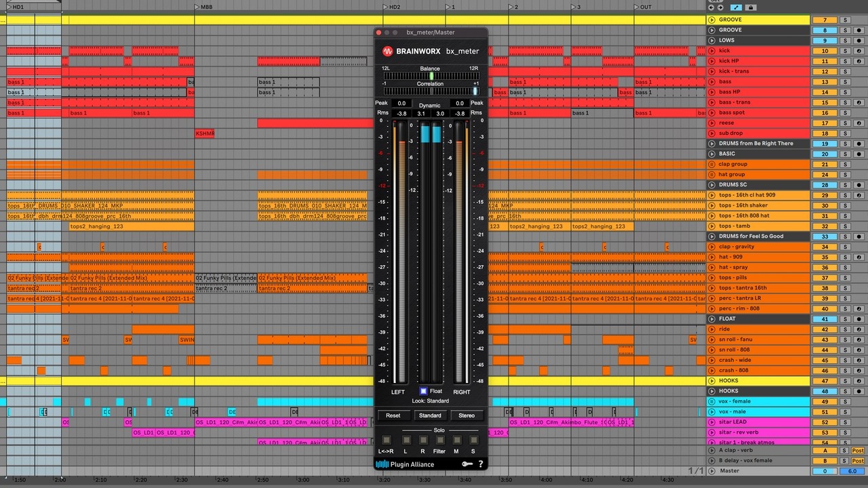This screenshot has height=488, width=868.
Task: Click the hat group track's icon
Action: (711, 174)
